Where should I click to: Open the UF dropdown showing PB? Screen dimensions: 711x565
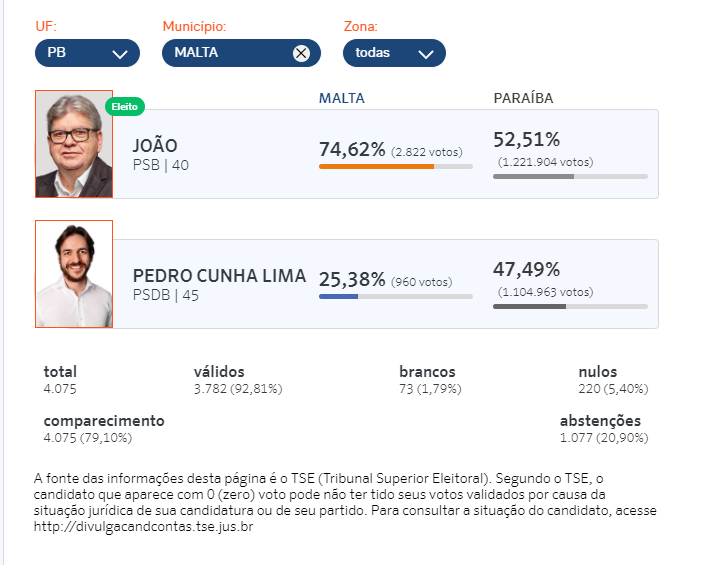(x=87, y=53)
